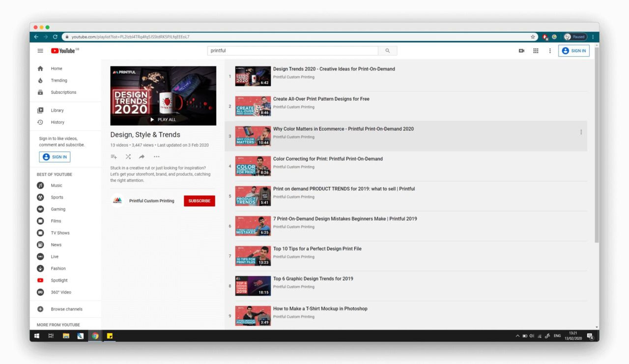
Task: Expand the system tray hidden icons chevron
Action: pos(517,336)
